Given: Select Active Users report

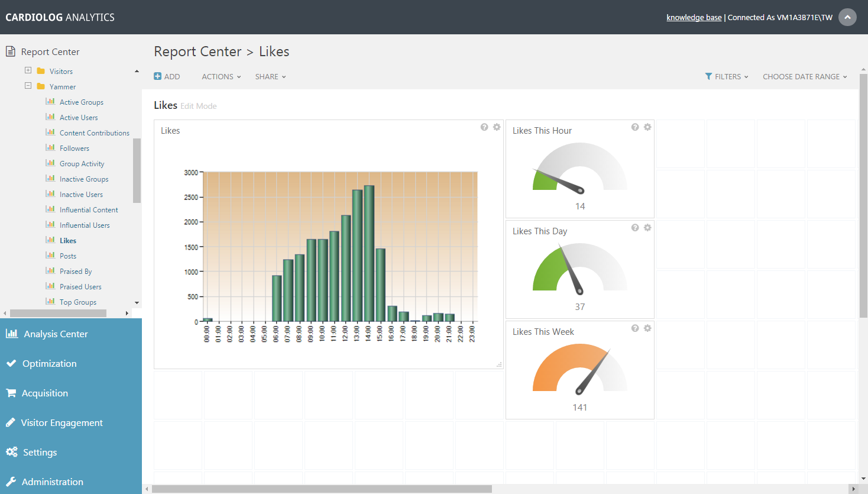Looking at the screenshot, I should click(79, 117).
